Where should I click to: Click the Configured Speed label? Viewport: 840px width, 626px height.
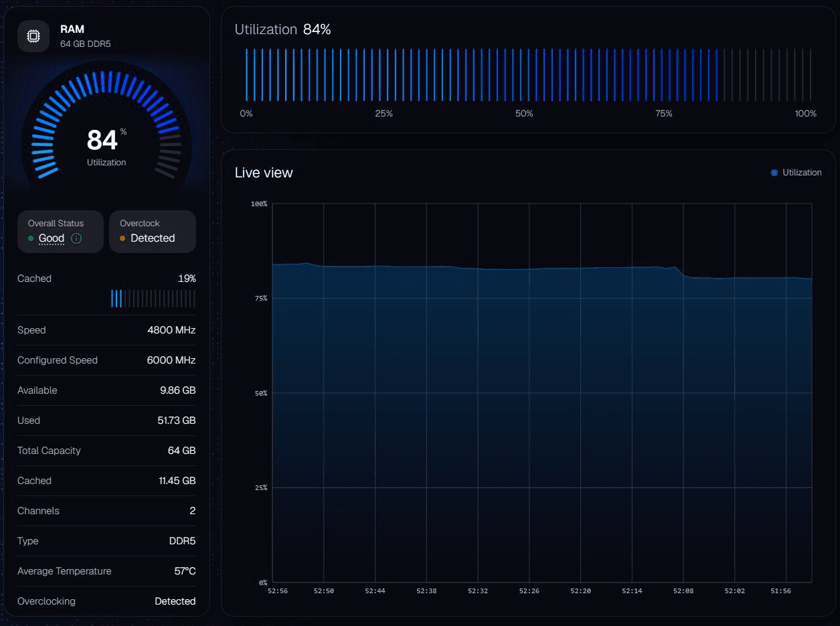tap(58, 360)
